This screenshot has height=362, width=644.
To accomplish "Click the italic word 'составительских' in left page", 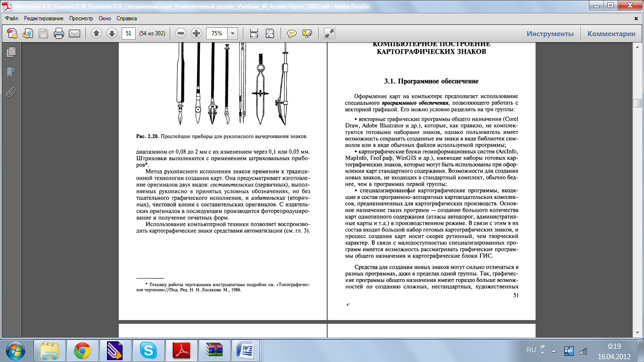I will (x=231, y=185).
